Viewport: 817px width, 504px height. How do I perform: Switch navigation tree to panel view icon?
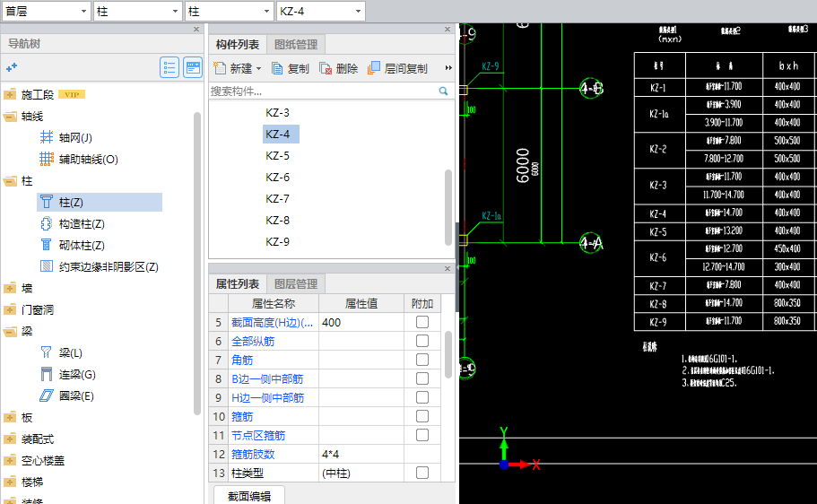193,67
